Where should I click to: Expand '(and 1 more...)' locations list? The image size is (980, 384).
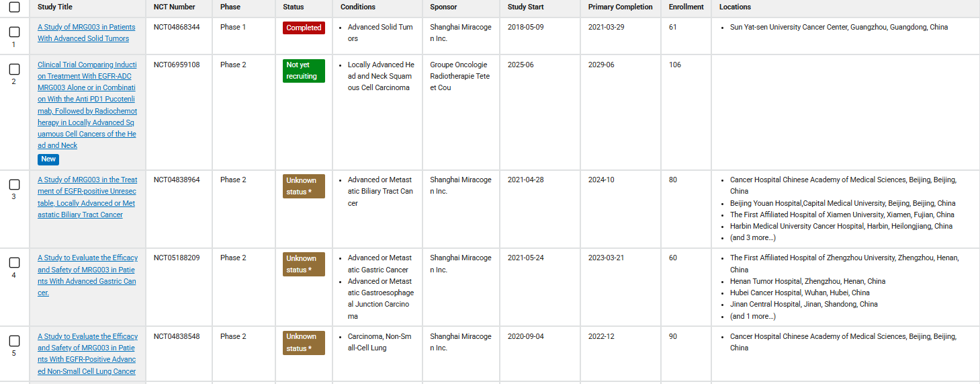tap(752, 316)
